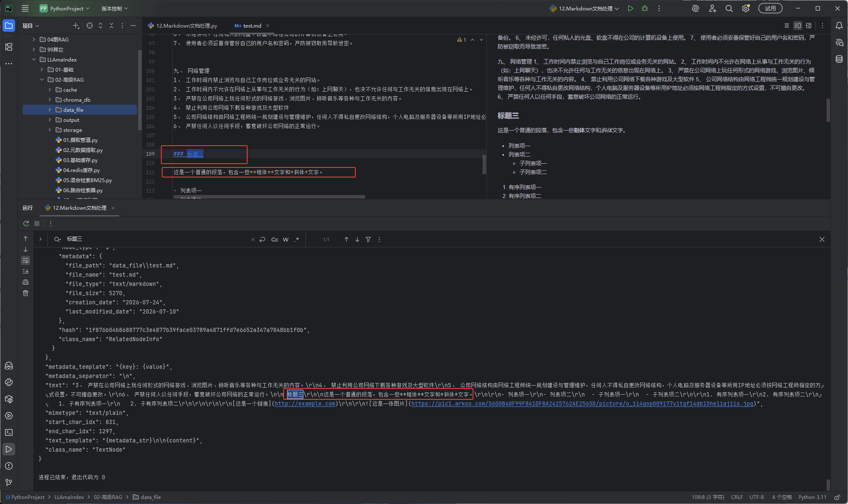Open Search Everywhere magnifier
Image resolution: width=848 pixels, height=504 pixels.
(x=729, y=8)
